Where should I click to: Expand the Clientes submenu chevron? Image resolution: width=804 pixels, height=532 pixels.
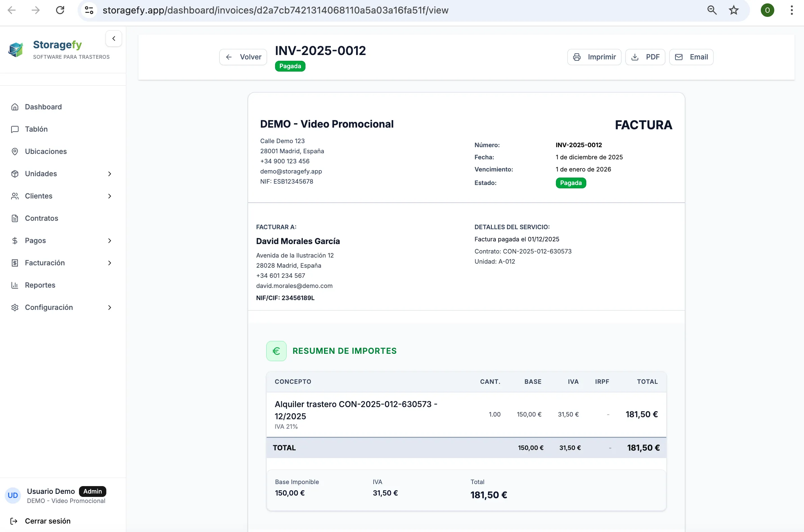coord(110,196)
